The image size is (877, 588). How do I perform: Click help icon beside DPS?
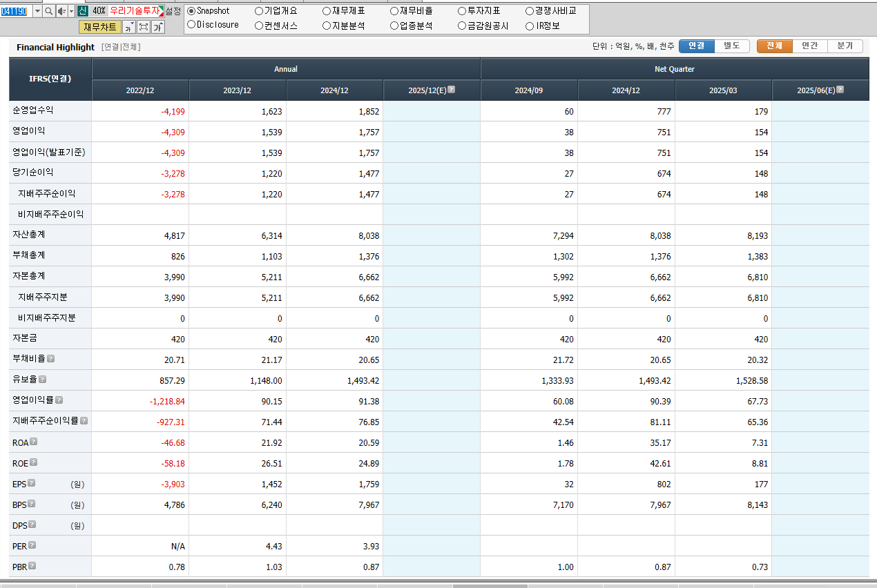pos(32,525)
